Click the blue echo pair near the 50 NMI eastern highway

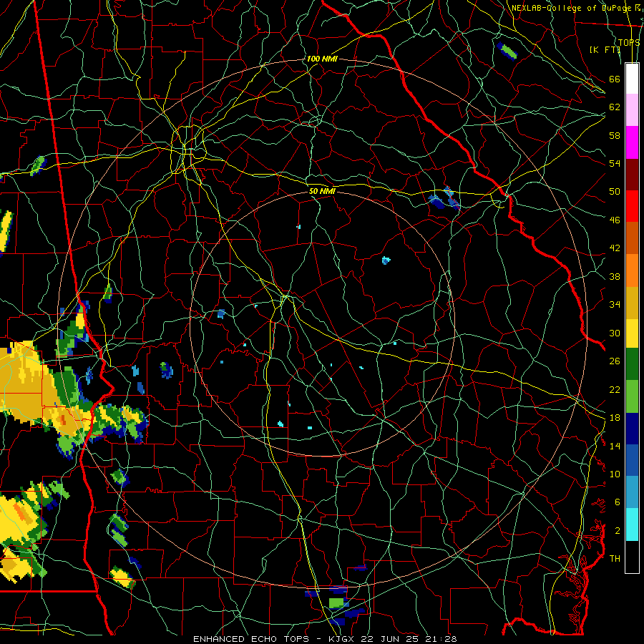click(x=444, y=199)
